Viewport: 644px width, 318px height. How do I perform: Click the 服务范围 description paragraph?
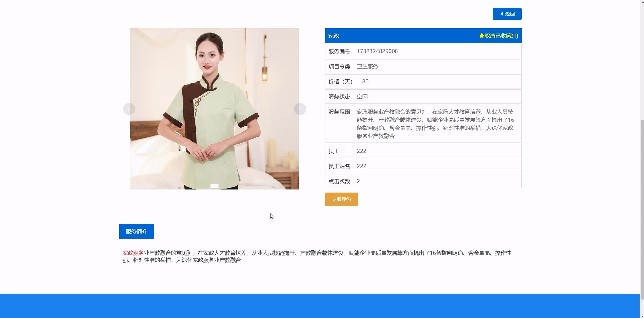(x=435, y=124)
